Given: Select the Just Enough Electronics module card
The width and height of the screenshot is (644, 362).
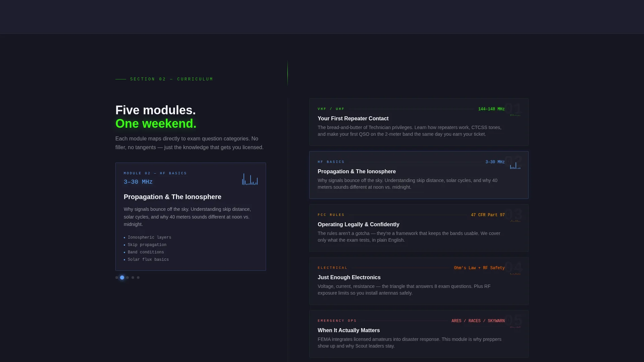Looking at the screenshot, I should coord(419,281).
